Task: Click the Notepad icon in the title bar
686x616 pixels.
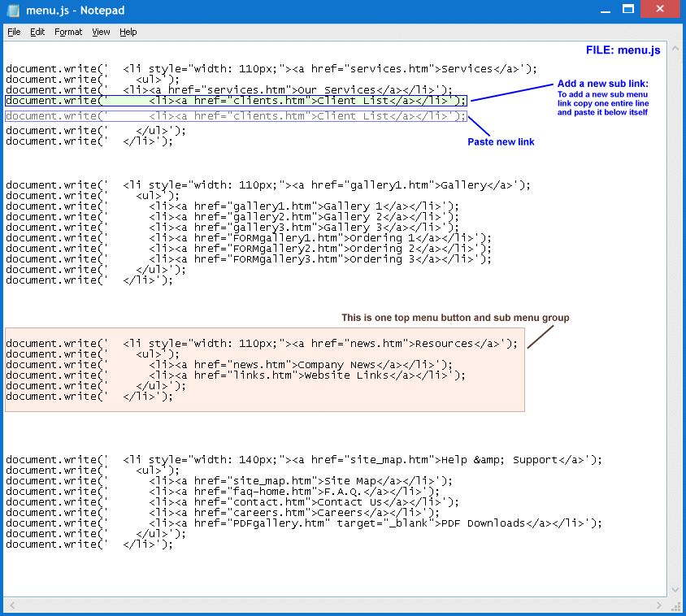Action: pyautogui.click(x=14, y=11)
